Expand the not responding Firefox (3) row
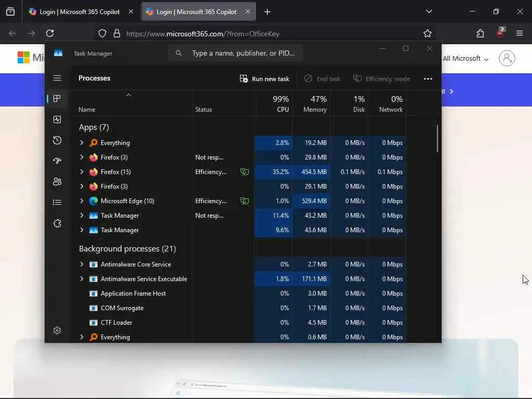532x399 pixels. click(82, 157)
